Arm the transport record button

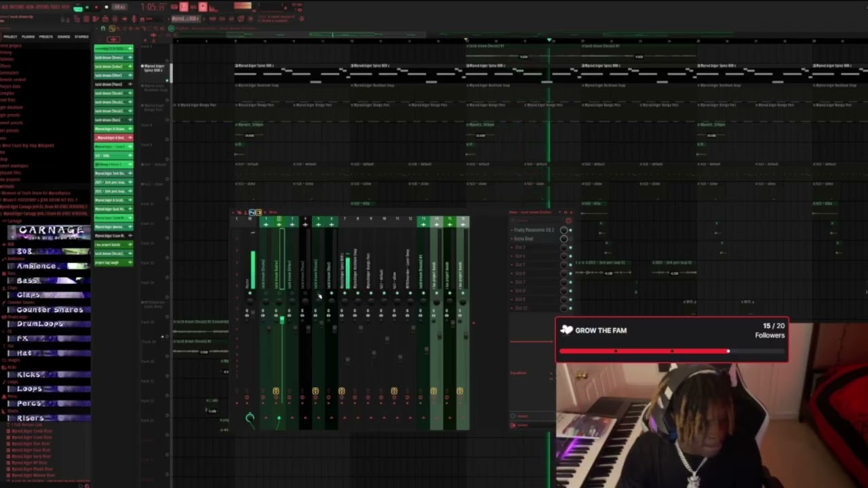point(106,7)
